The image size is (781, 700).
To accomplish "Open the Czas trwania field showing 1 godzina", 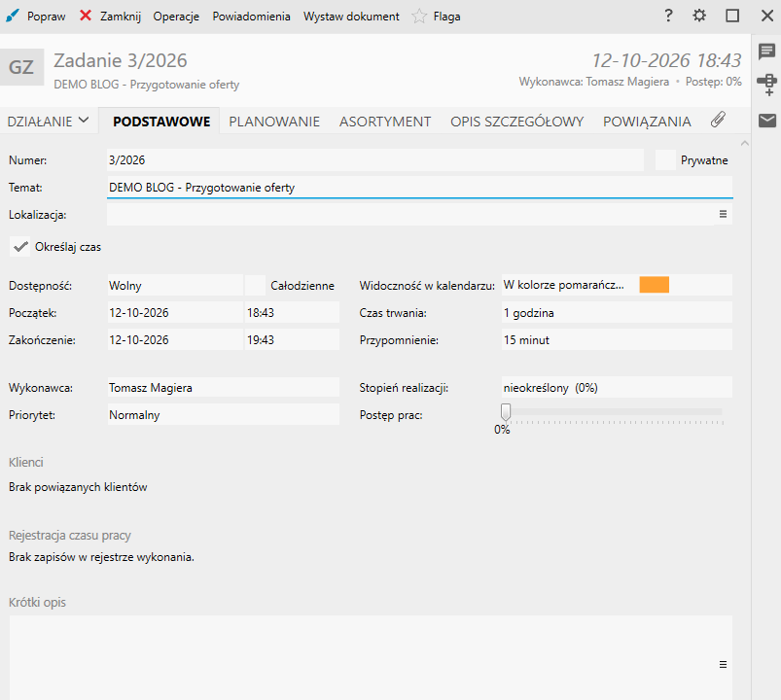I will (x=617, y=313).
